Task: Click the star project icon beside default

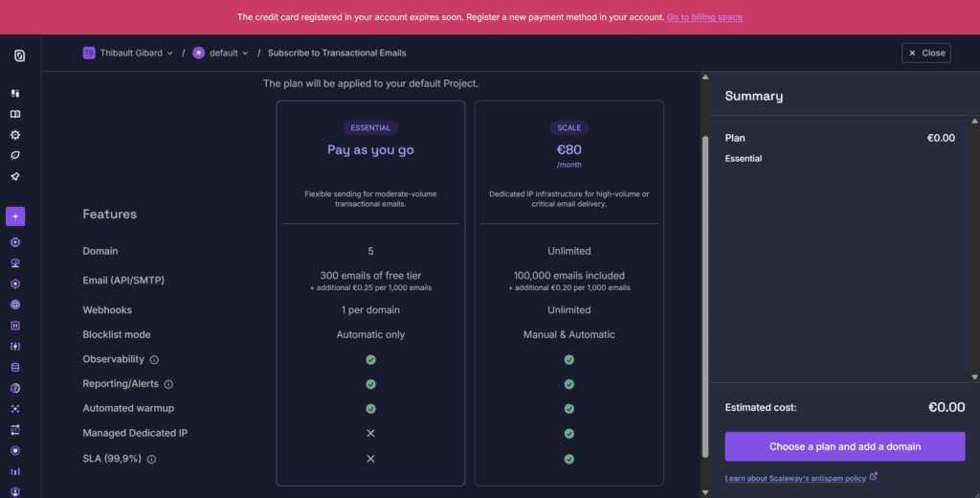Action: pyautogui.click(x=199, y=54)
